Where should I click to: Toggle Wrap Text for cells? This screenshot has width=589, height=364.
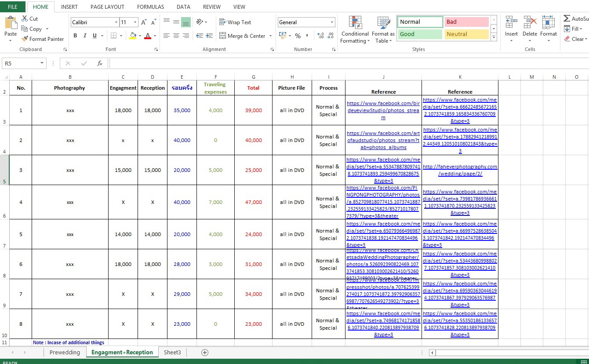tap(235, 22)
